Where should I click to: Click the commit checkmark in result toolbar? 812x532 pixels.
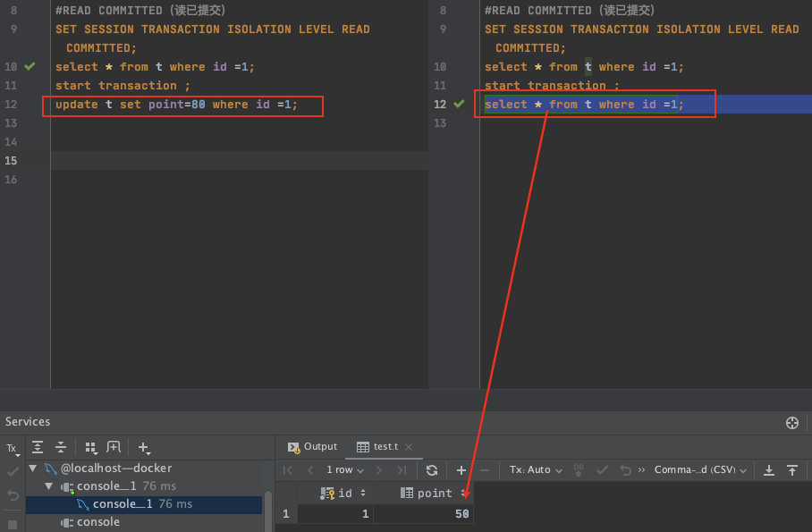[602, 469]
